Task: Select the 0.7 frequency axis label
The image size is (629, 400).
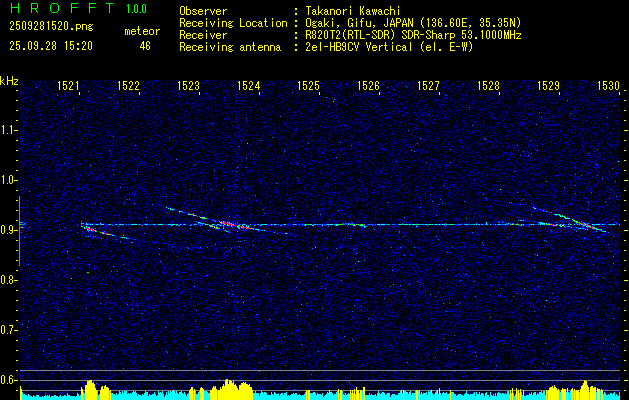Action: (x=9, y=330)
